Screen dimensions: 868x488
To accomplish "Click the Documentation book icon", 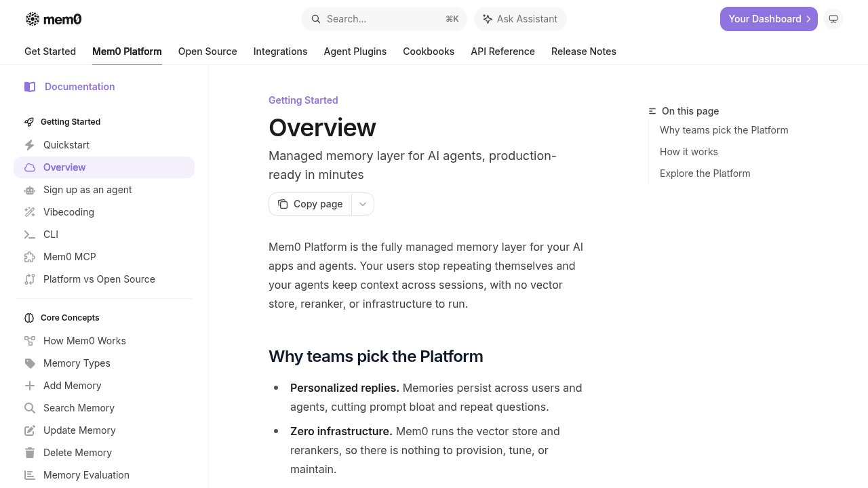I will [30, 87].
